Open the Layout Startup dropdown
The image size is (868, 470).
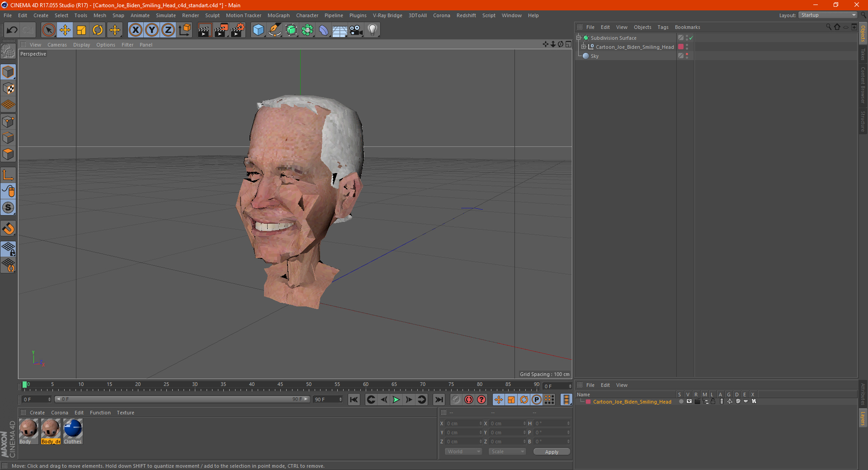pyautogui.click(x=828, y=15)
